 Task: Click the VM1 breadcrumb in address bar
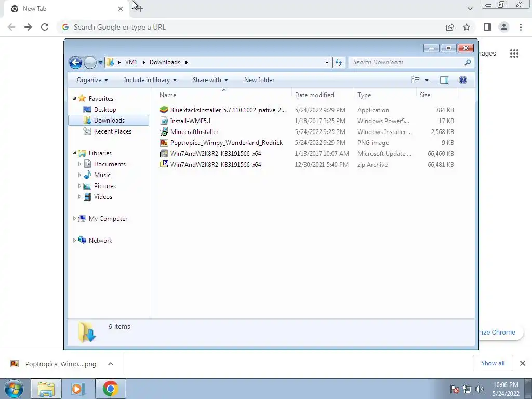131,62
